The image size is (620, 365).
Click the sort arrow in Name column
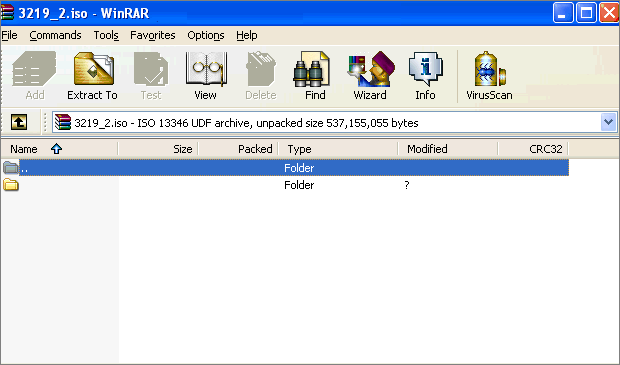pyautogui.click(x=57, y=149)
